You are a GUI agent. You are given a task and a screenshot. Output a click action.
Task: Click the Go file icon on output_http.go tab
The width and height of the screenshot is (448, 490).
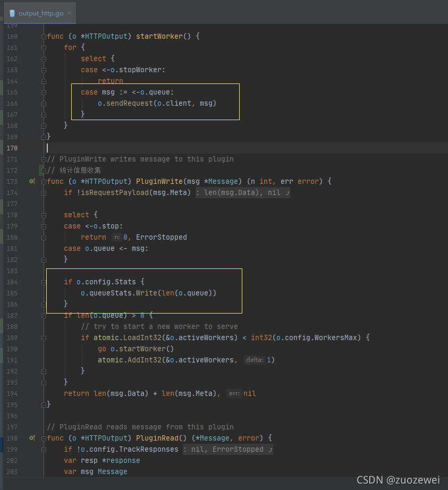click(12, 13)
